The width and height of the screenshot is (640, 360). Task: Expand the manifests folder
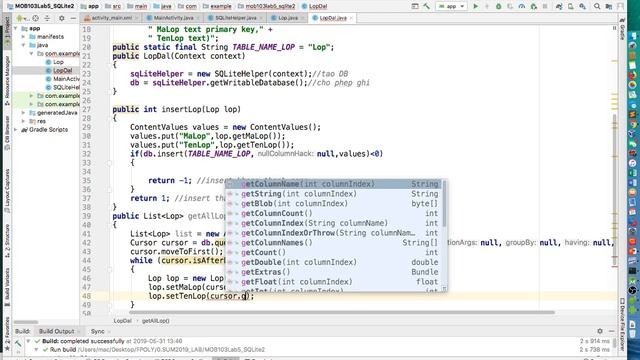tap(23, 37)
